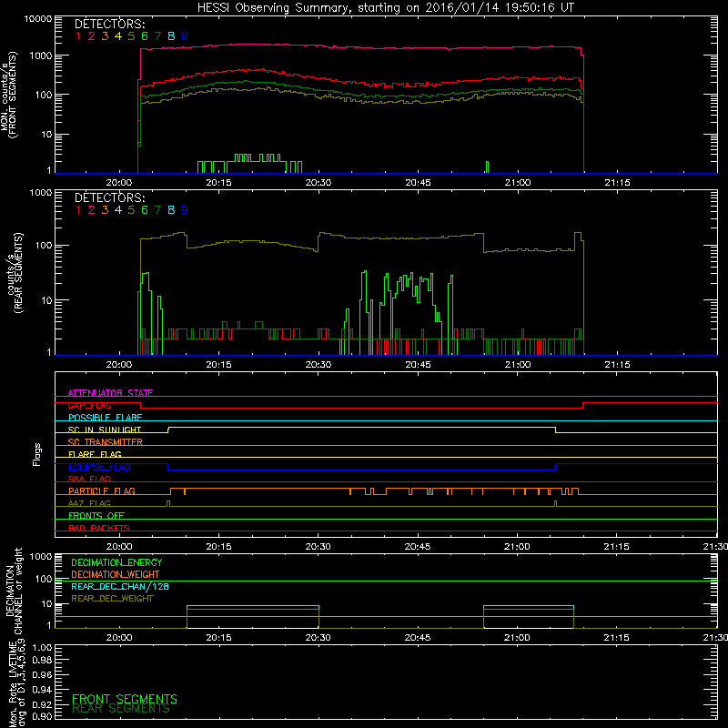The height and width of the screenshot is (728, 728).
Task: Click the REAR_DEC_WEIGHT legend entry
Action: 112,599
